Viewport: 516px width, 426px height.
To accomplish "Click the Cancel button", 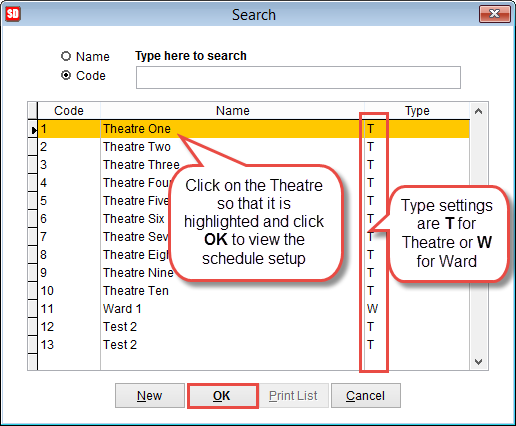I will pyautogui.click(x=366, y=396).
